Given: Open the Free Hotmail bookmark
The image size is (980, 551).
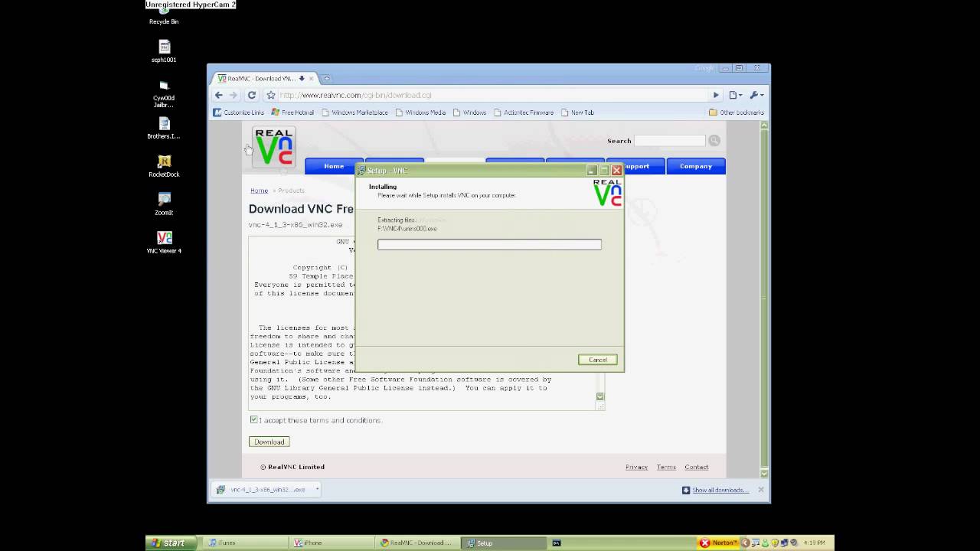Looking at the screenshot, I should [x=292, y=112].
